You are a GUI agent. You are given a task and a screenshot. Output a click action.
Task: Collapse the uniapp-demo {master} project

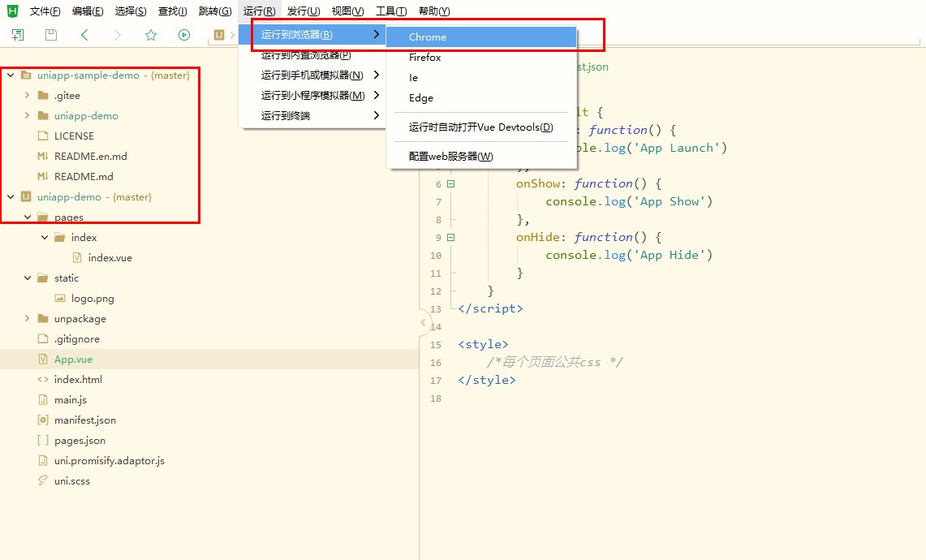coord(11,196)
